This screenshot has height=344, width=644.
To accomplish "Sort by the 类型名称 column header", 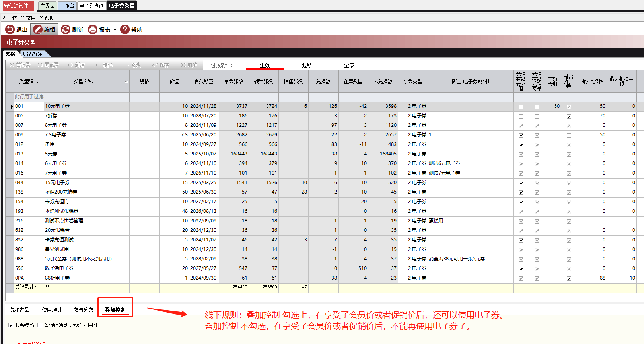I will click(x=83, y=81).
